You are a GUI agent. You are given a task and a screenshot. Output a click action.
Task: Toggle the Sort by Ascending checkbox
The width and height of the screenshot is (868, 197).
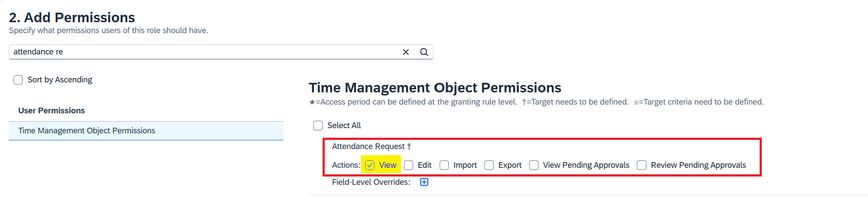click(x=18, y=80)
